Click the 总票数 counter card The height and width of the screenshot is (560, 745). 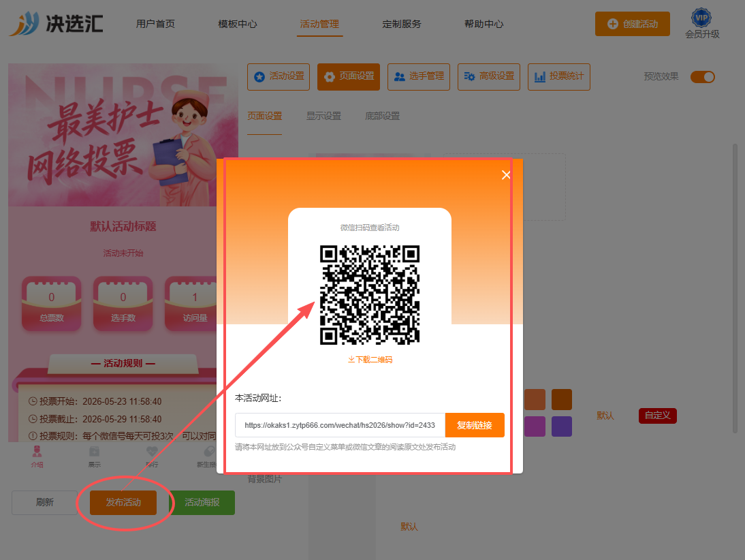click(x=51, y=303)
